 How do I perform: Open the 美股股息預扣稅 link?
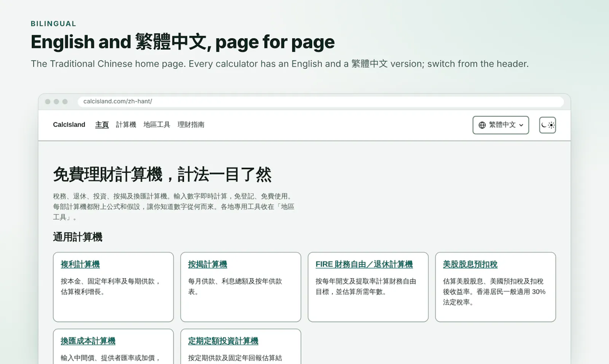pos(470,264)
